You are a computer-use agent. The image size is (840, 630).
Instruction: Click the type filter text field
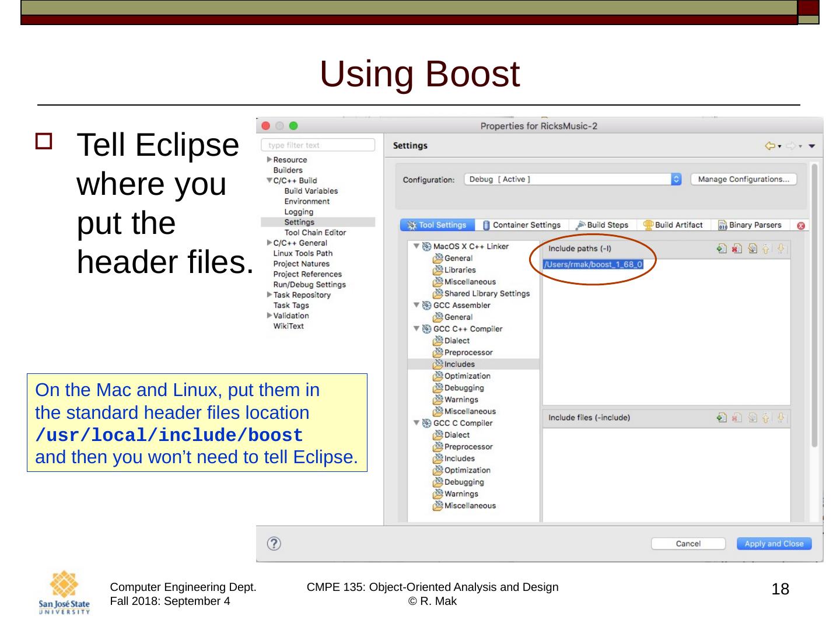(318, 145)
